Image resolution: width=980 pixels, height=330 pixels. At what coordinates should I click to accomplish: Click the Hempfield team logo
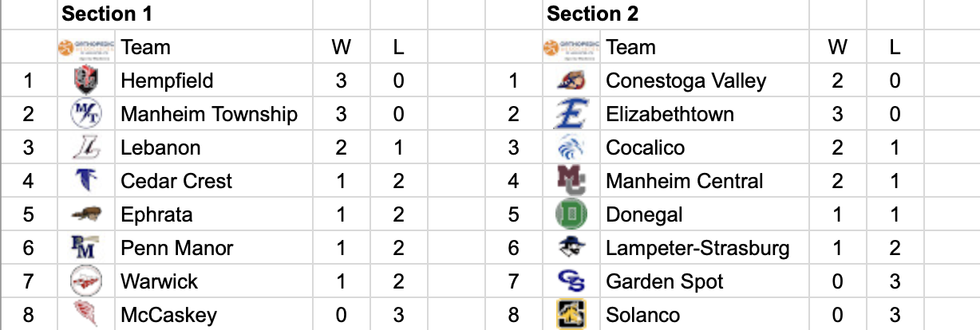tap(85, 81)
